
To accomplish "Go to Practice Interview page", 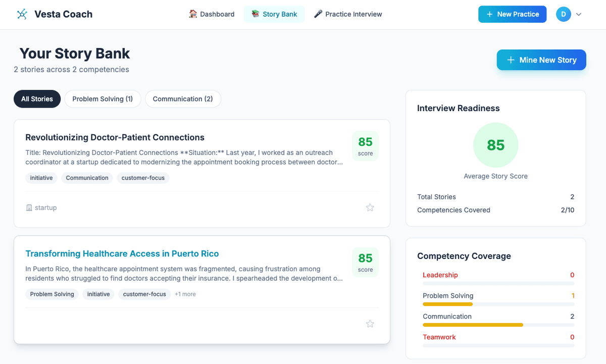I will pyautogui.click(x=348, y=14).
